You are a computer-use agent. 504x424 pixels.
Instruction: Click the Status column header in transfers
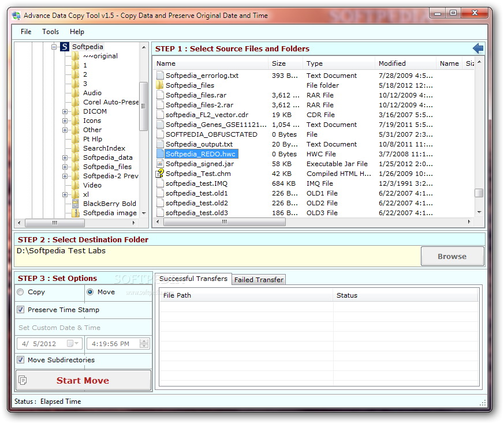pyautogui.click(x=405, y=295)
